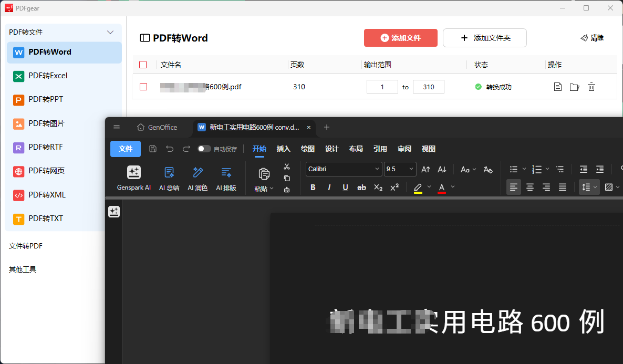Center align the text

tap(530, 187)
